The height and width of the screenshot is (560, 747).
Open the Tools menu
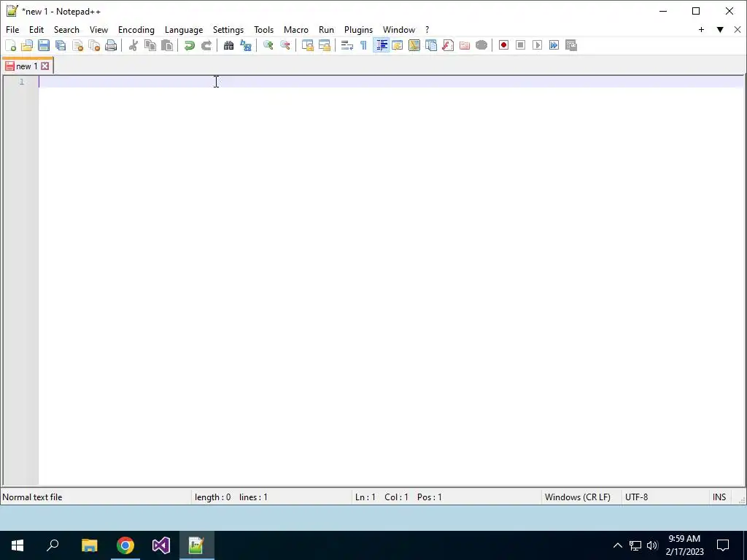click(264, 29)
